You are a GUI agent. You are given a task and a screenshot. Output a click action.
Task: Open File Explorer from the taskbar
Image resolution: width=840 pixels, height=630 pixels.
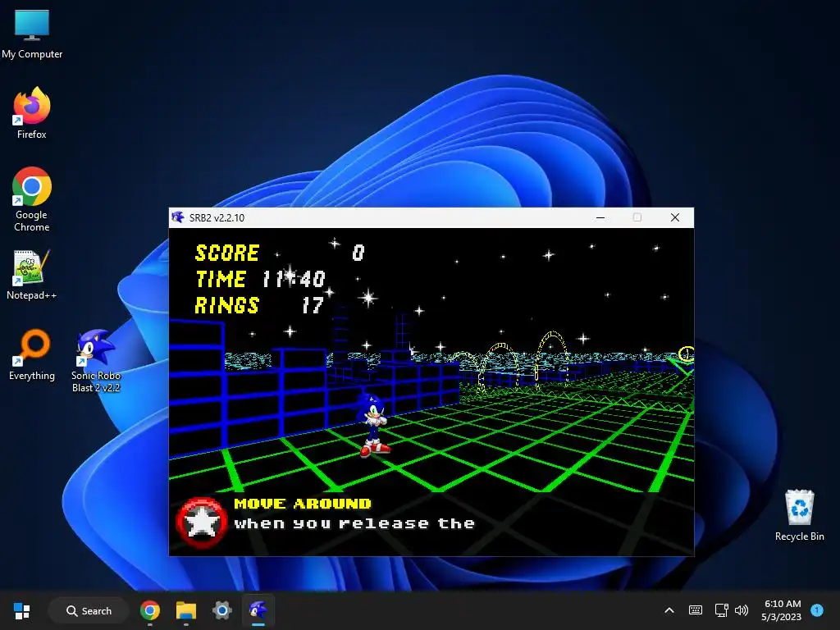pos(186,610)
